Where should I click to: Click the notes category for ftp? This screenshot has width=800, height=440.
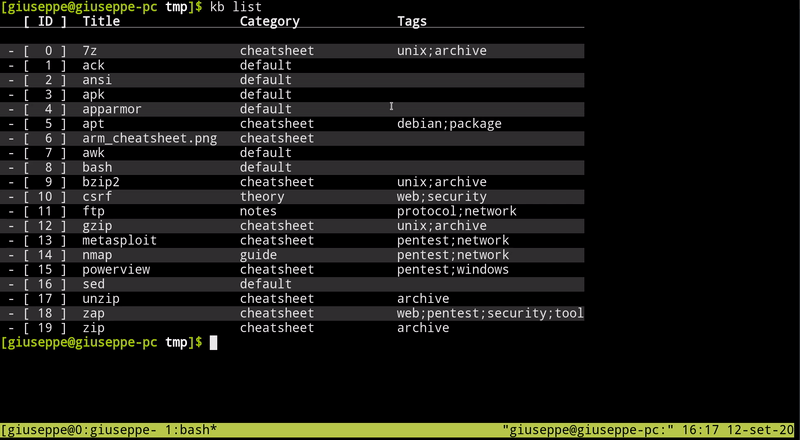click(258, 211)
